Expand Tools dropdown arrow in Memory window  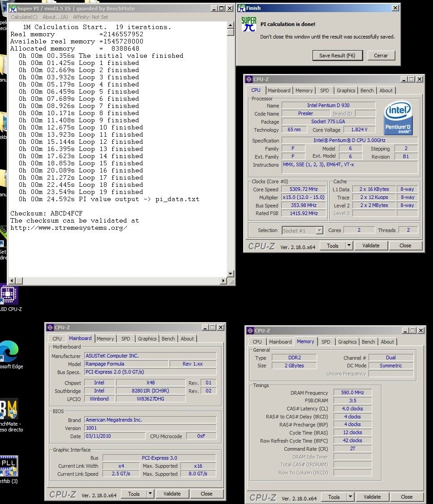tap(350, 497)
